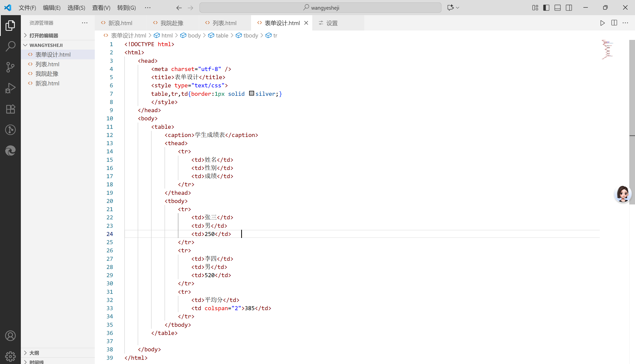
Task: Open the Search view in activity bar
Action: pyautogui.click(x=10, y=46)
